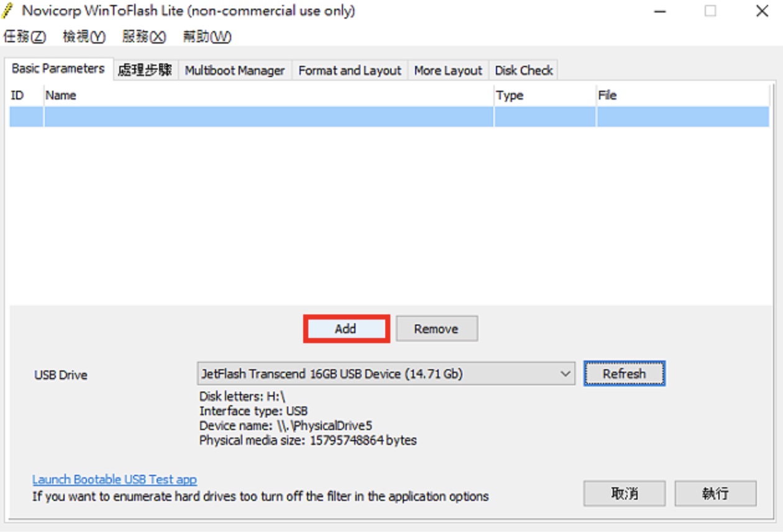Open the 服務(X) menu
783x532 pixels.
pyautogui.click(x=144, y=37)
